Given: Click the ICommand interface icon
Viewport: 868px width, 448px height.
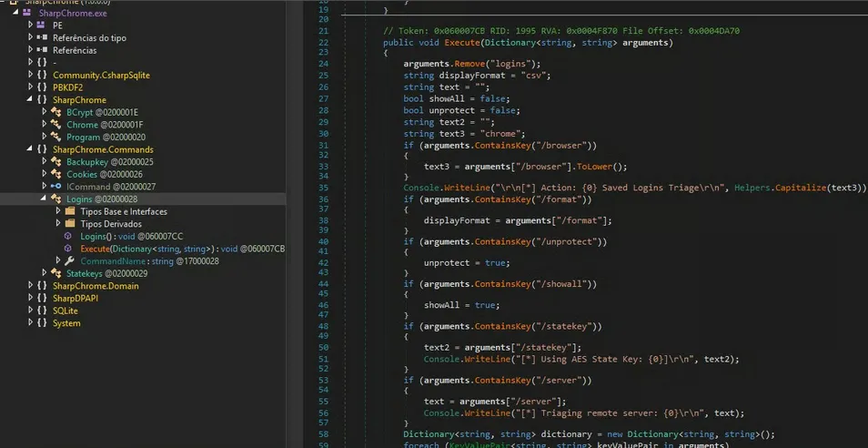Looking at the screenshot, I should pos(56,187).
